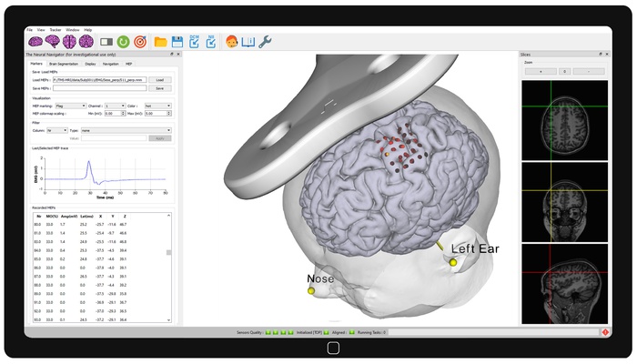Click the Load button for MEPs
Screen dimensions: 637x364
[159, 80]
